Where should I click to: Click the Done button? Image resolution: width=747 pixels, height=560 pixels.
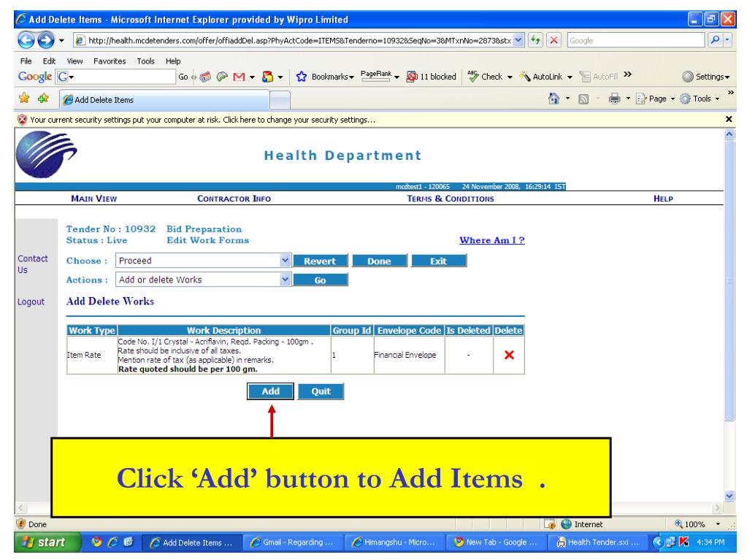coord(379,261)
